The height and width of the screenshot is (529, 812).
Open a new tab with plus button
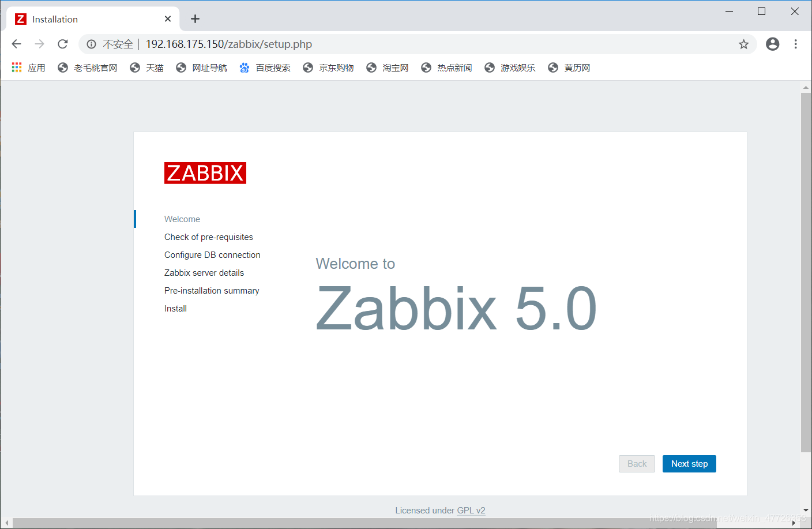coord(195,19)
